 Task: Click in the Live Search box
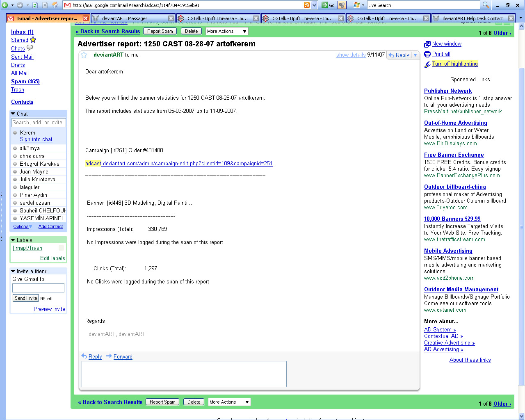(x=424, y=5)
